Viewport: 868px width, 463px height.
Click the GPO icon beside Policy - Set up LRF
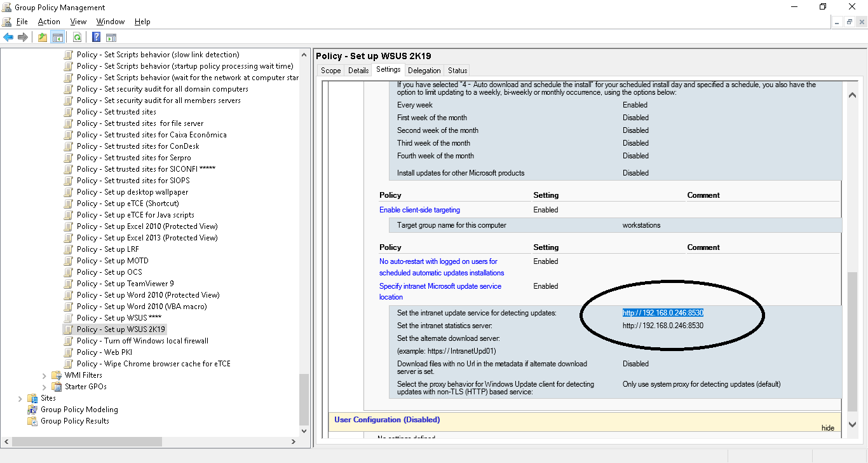[69, 249]
